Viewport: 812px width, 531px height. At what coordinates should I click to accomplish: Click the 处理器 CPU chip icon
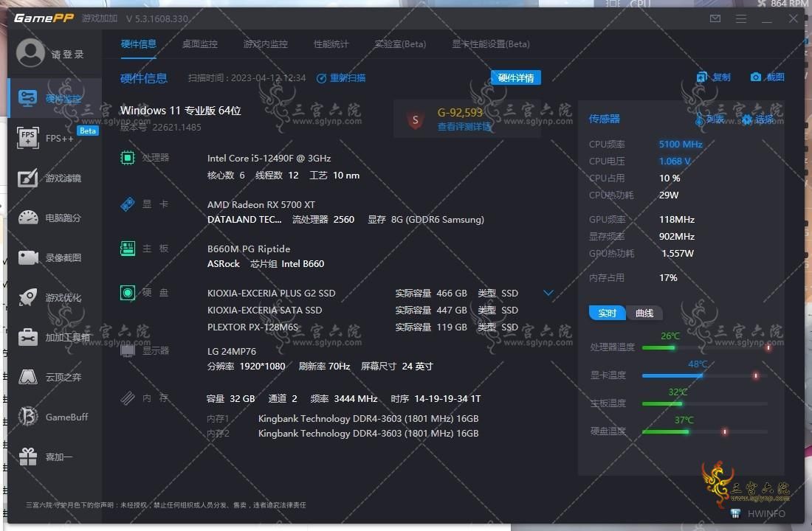(x=128, y=157)
